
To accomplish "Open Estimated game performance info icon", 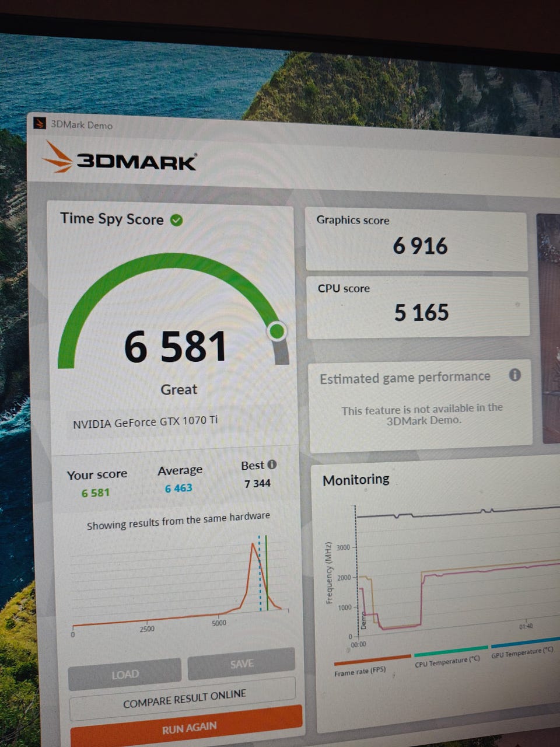I will click(x=514, y=375).
